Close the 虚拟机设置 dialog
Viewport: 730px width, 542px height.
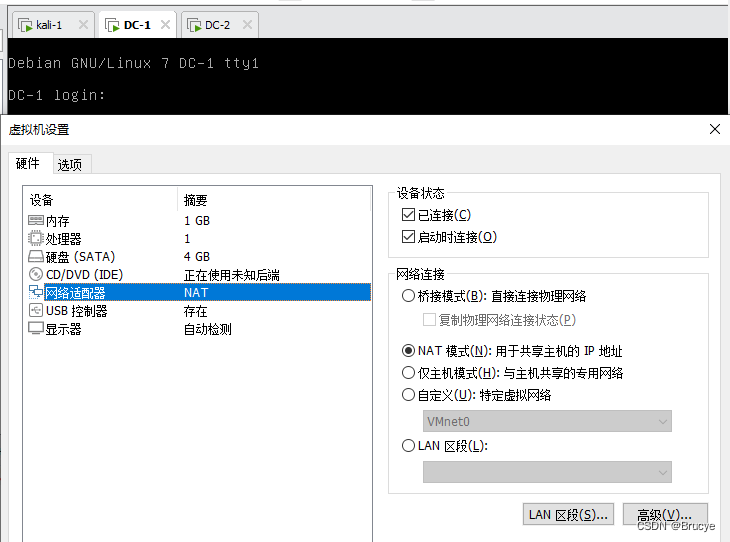click(715, 129)
